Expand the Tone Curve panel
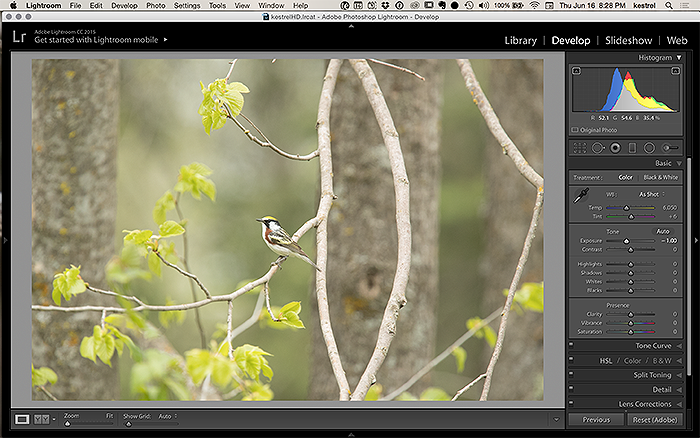 pos(679,346)
